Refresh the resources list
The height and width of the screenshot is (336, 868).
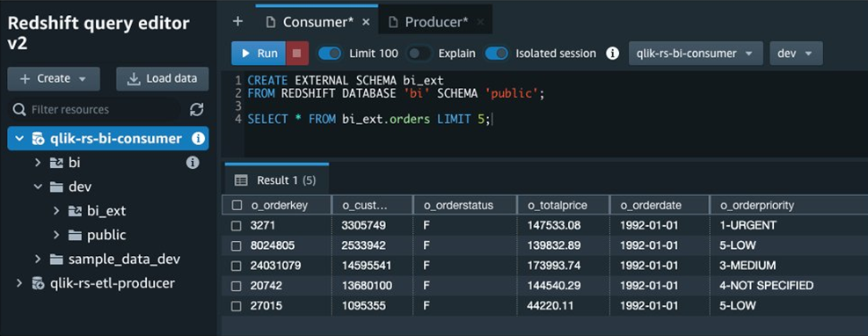(196, 109)
